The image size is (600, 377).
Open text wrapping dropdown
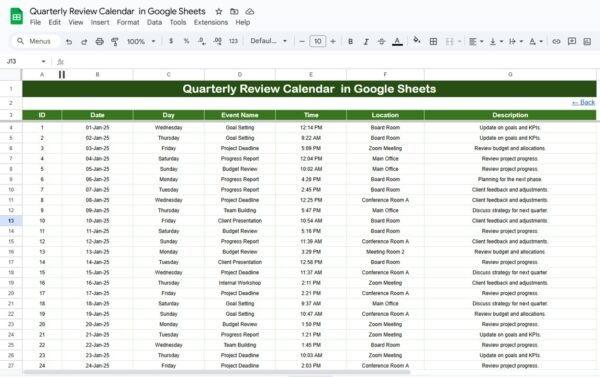click(x=516, y=41)
